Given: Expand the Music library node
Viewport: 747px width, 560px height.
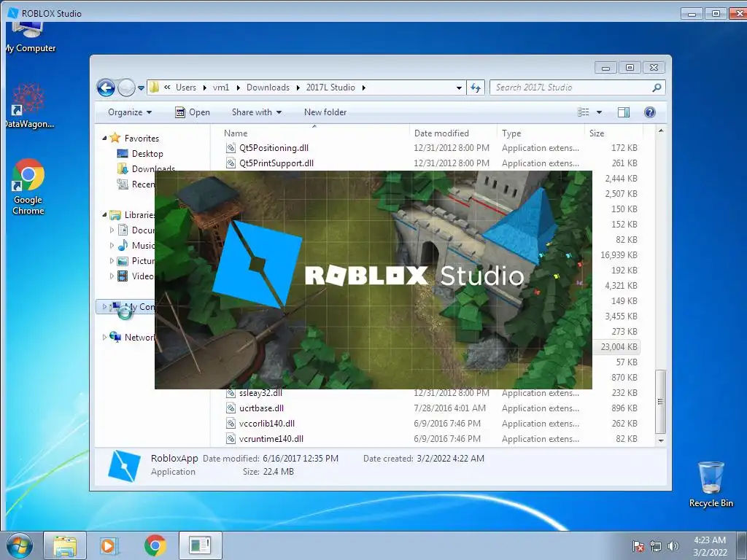Looking at the screenshot, I should 112,246.
